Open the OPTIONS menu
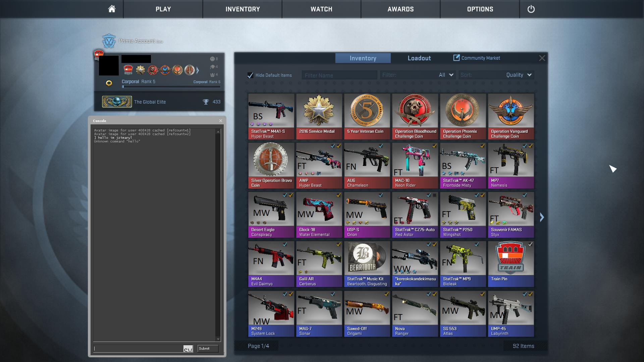Image resolution: width=644 pixels, height=362 pixels. (480, 9)
